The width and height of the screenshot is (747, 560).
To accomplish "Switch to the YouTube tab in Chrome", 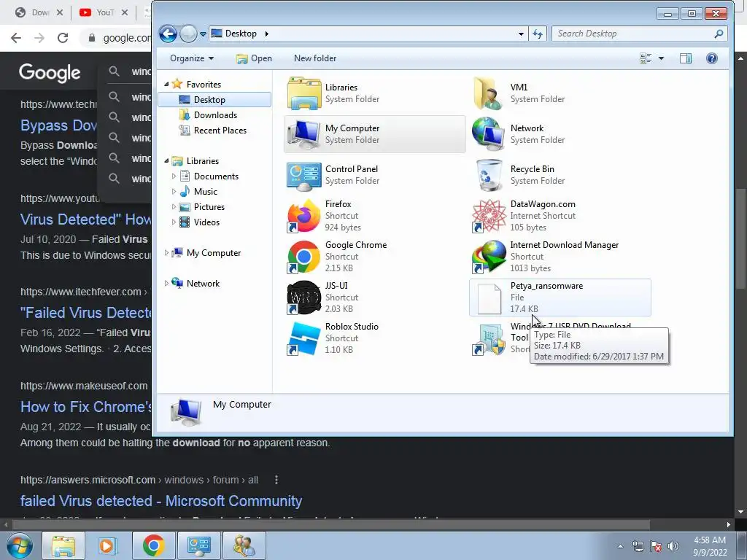I will 98,12.
